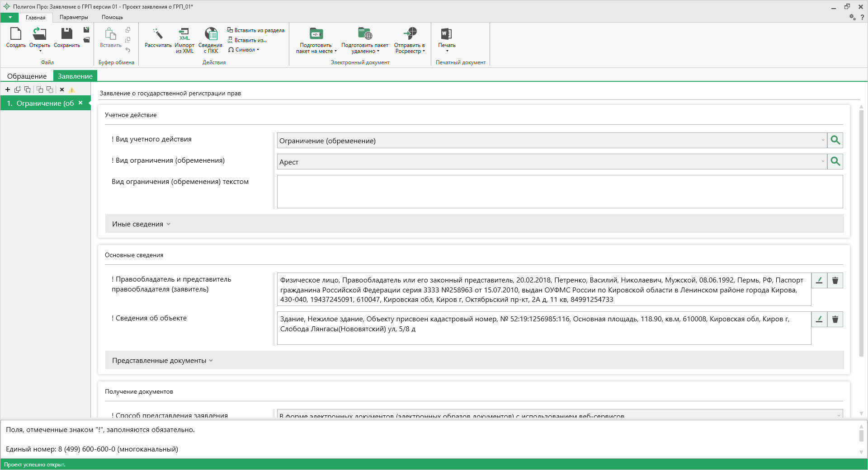Click the fifth sidebar toolbar paste icon
This screenshot has height=470, width=868.
50,89
